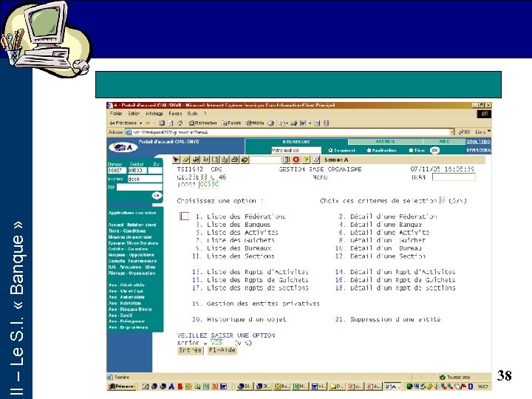Click the yellow eraser icon in session toolbar
This screenshot has width=532, height=399.
point(185,160)
